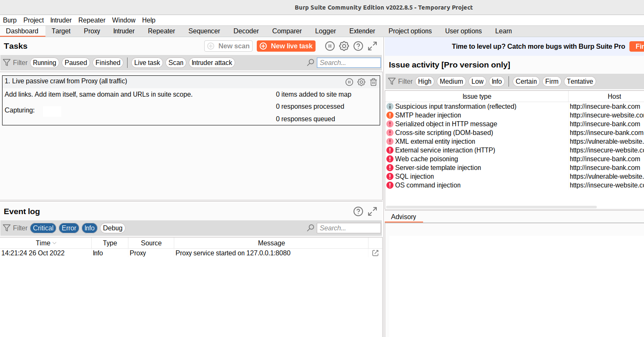Pause the Live passive crawl task
644x337 pixels.
349,82
